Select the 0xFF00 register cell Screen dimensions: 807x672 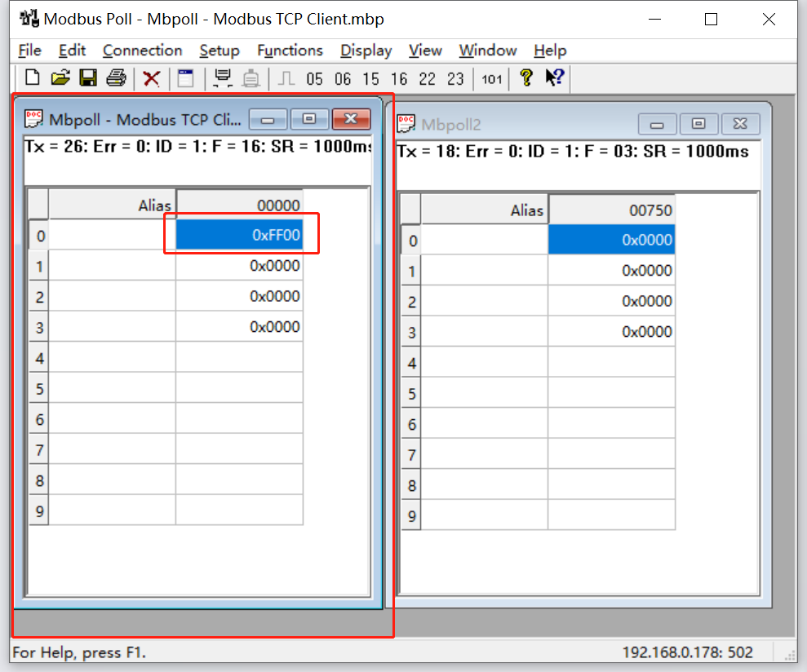[240, 236]
